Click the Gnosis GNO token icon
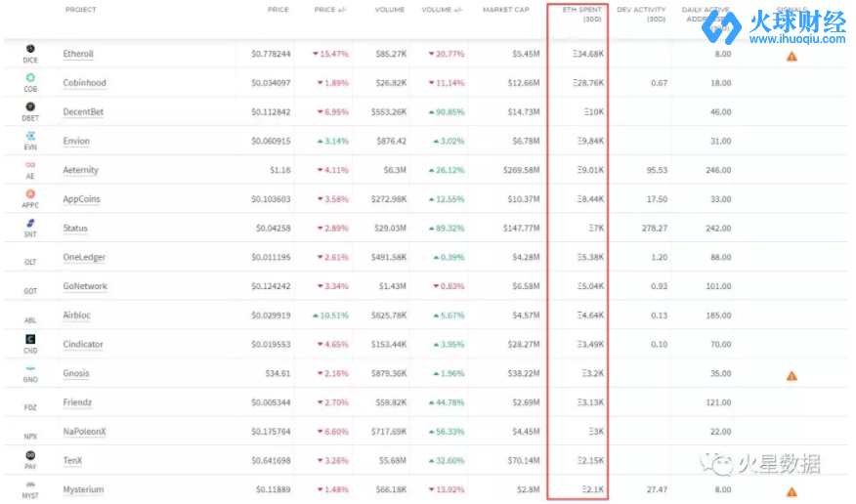The width and height of the screenshot is (856, 504). tap(30, 369)
